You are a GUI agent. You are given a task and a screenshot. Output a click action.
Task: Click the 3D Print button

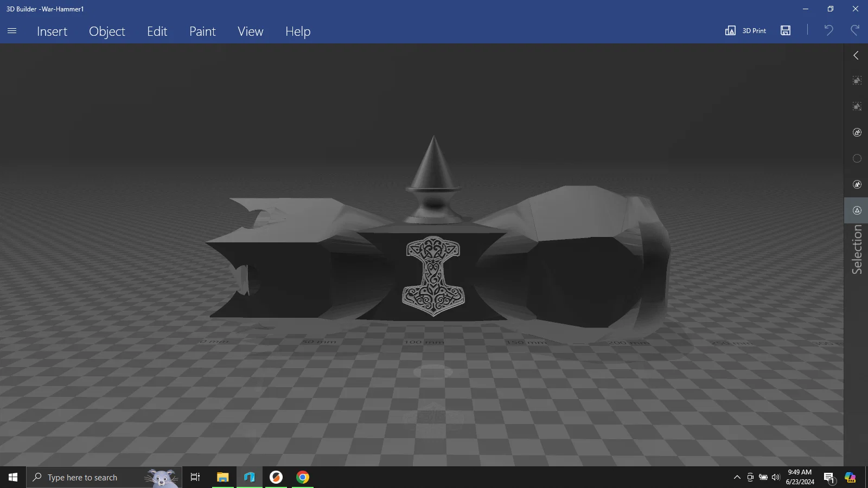tap(746, 30)
